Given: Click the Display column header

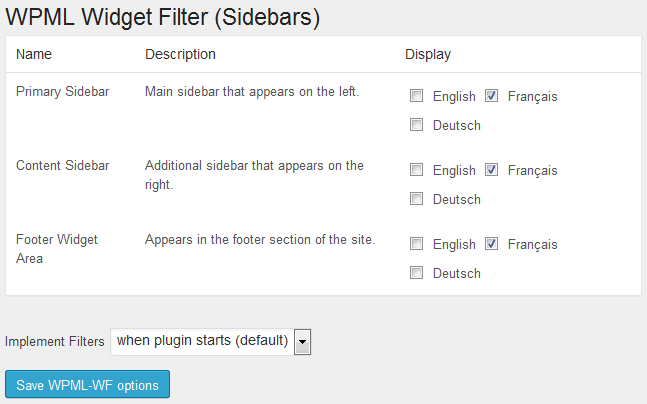Looking at the screenshot, I should click(428, 54).
